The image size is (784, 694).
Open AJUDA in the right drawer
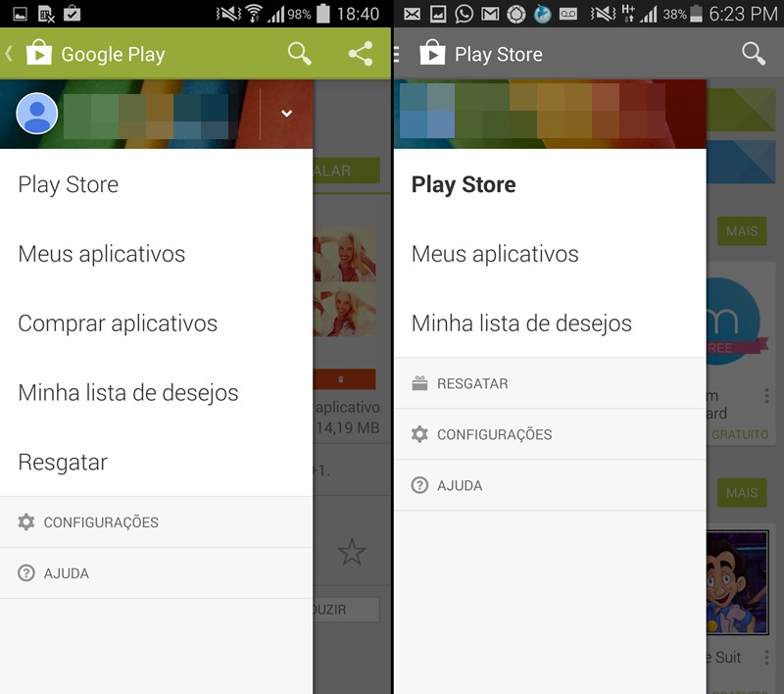tap(550, 485)
